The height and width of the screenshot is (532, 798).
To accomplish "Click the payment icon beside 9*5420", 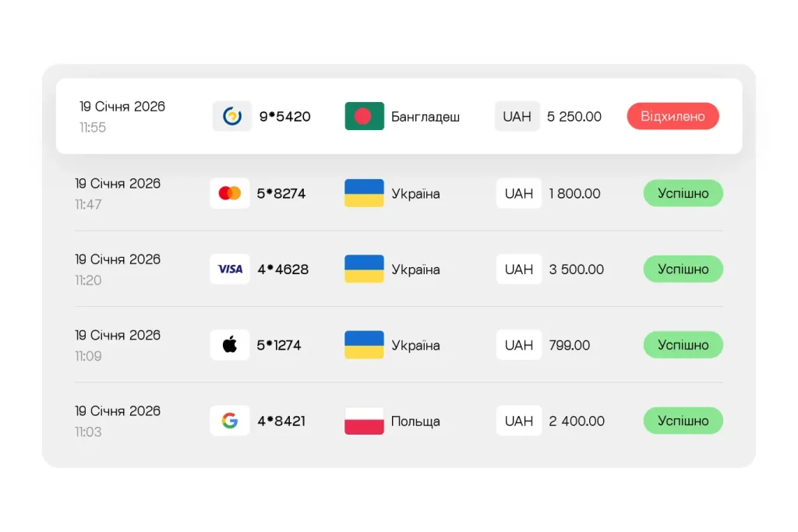I will point(232,117).
